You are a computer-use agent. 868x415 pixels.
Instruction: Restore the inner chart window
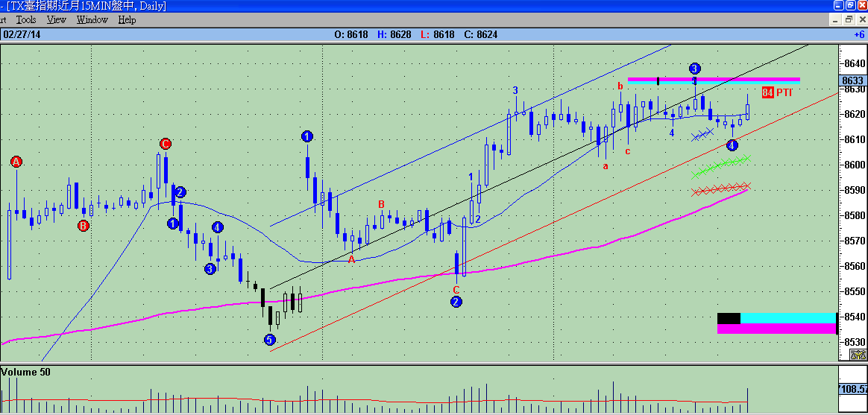(x=849, y=19)
